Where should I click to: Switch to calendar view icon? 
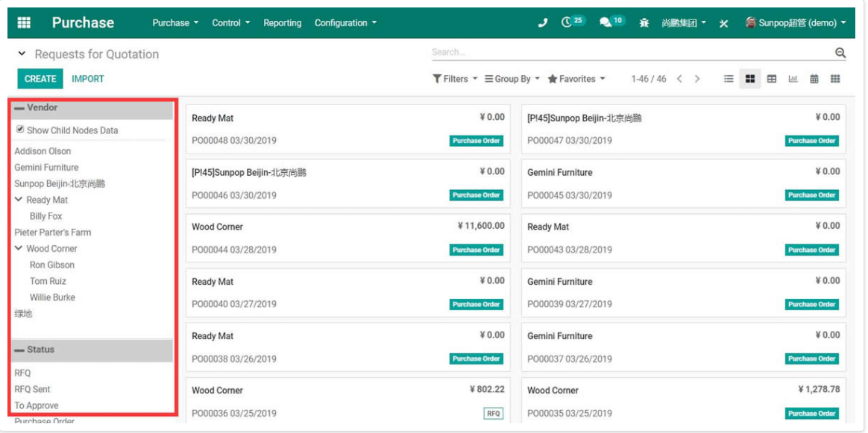point(814,79)
